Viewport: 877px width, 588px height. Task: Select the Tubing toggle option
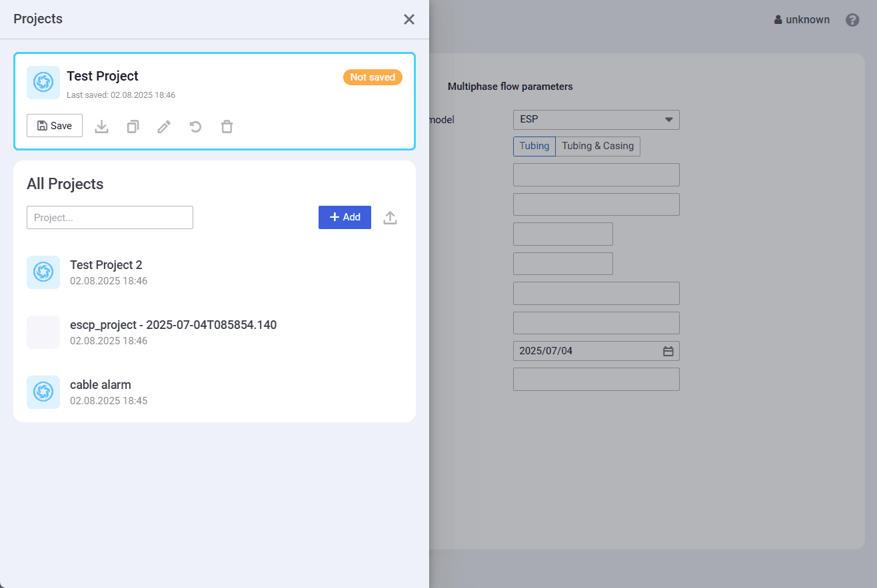[x=534, y=147]
